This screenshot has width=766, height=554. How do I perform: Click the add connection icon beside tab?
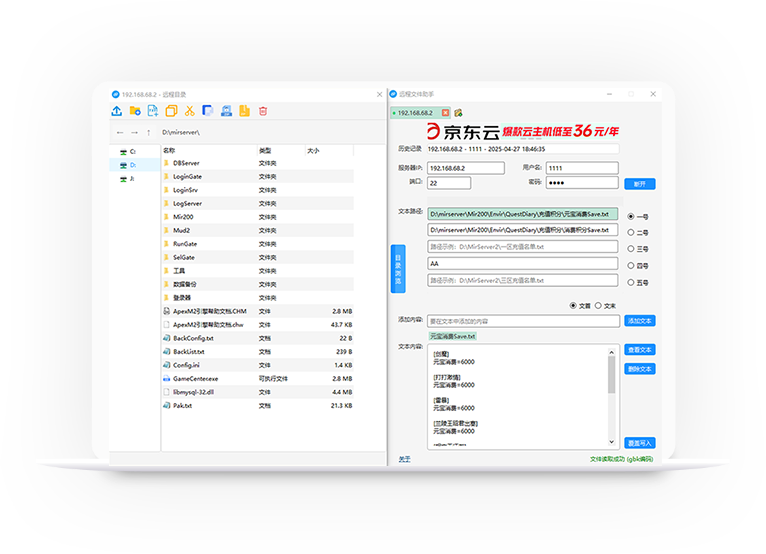tap(458, 113)
